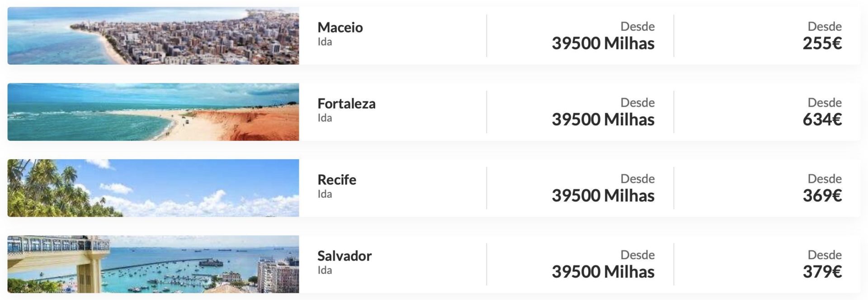
Task: Click the Ida label under Recife
Action: (325, 194)
